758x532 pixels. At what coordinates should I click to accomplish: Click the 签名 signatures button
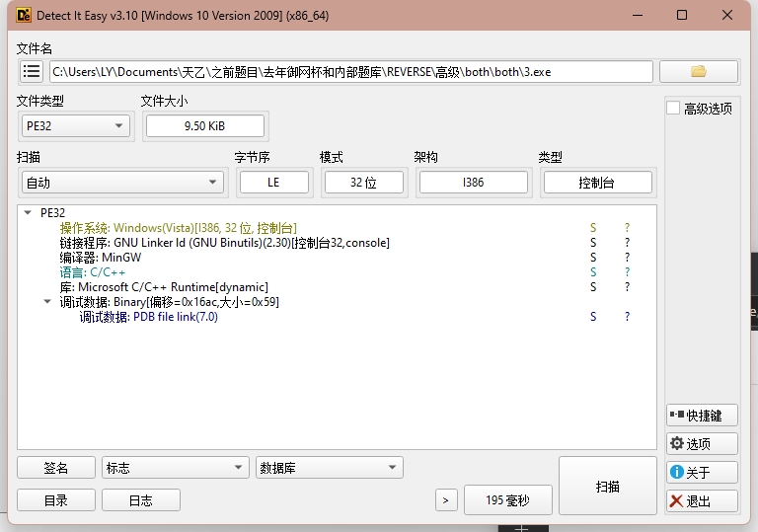point(56,468)
